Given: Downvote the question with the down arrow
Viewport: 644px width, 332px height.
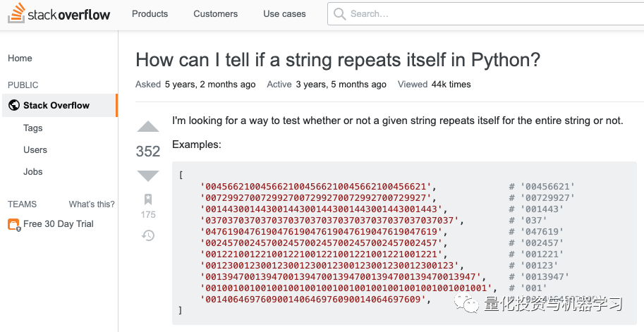Looking at the screenshot, I should click(148, 176).
